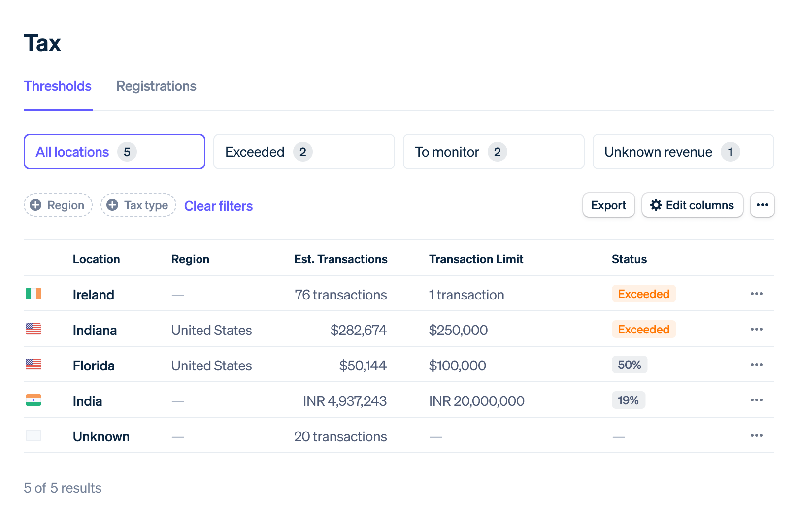Viewport: 798px width, 532px height.
Task: Open the row actions menu for Ireland
Action: (757, 294)
